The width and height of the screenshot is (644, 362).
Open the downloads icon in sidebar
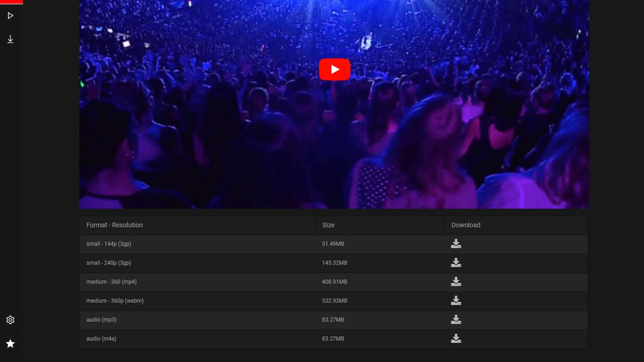(x=10, y=39)
